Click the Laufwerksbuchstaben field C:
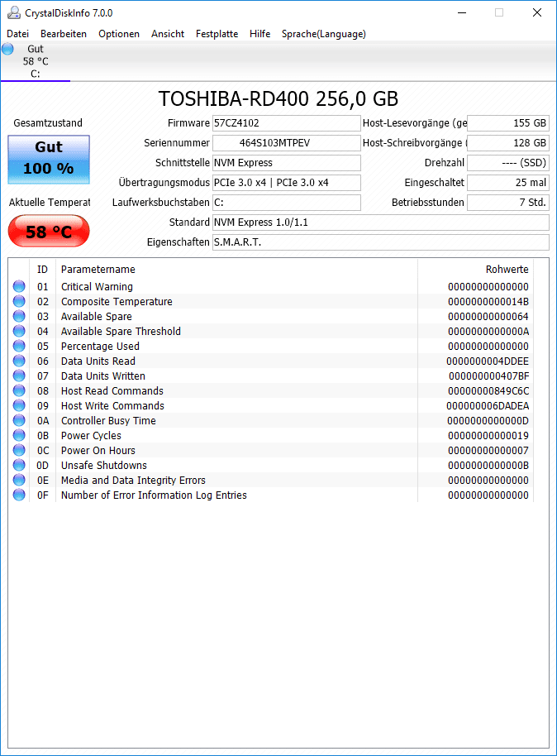 287,202
